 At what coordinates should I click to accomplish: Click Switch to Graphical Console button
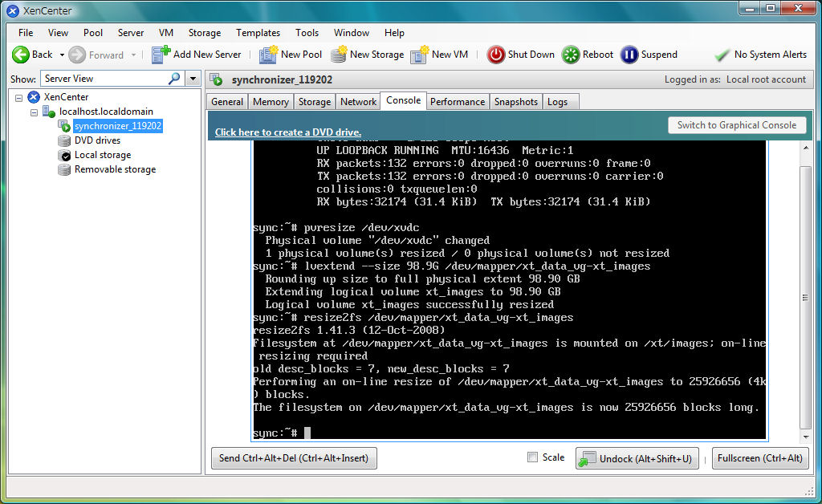coord(736,125)
